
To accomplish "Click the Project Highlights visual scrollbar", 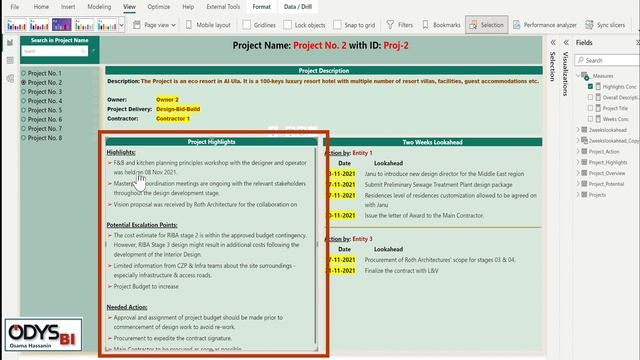I will [x=316, y=245].
